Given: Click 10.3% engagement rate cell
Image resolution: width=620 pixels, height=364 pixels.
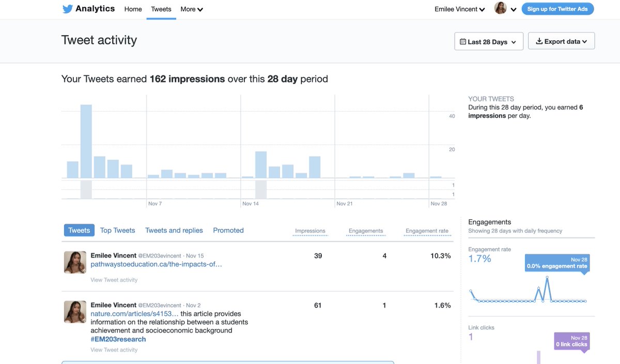Looking at the screenshot, I should 441,256.
